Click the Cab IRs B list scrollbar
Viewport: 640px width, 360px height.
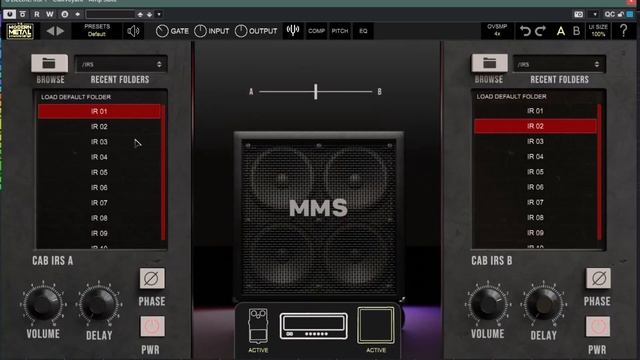pyautogui.click(x=600, y=172)
